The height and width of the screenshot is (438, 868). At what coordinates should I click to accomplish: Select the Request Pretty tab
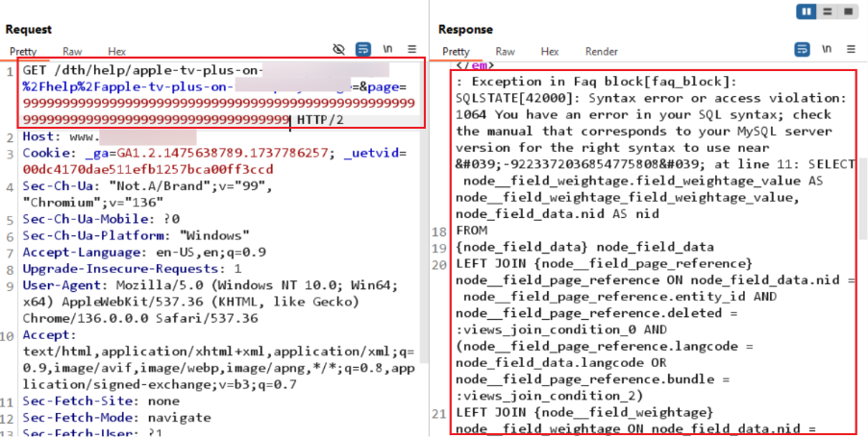click(25, 52)
